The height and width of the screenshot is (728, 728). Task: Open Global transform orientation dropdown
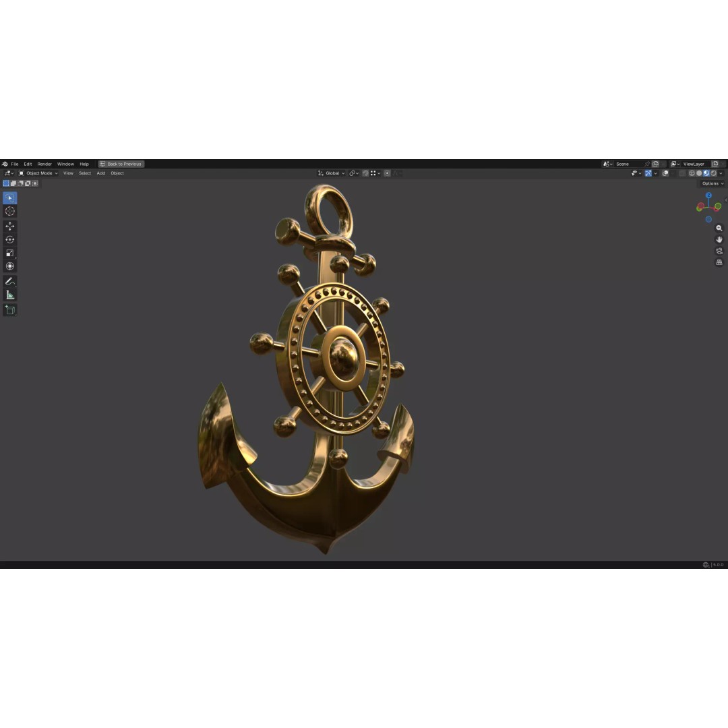click(332, 173)
